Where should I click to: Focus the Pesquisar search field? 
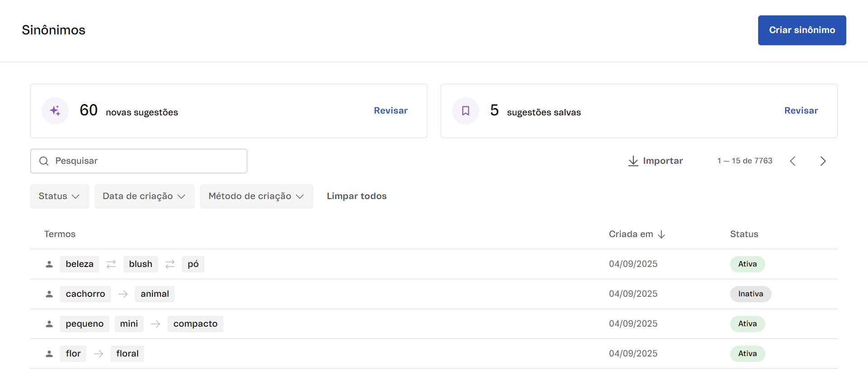click(x=145, y=161)
